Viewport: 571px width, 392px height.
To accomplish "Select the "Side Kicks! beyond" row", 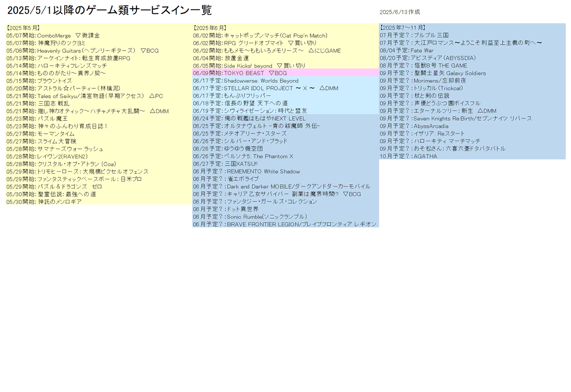I will coord(285,66).
